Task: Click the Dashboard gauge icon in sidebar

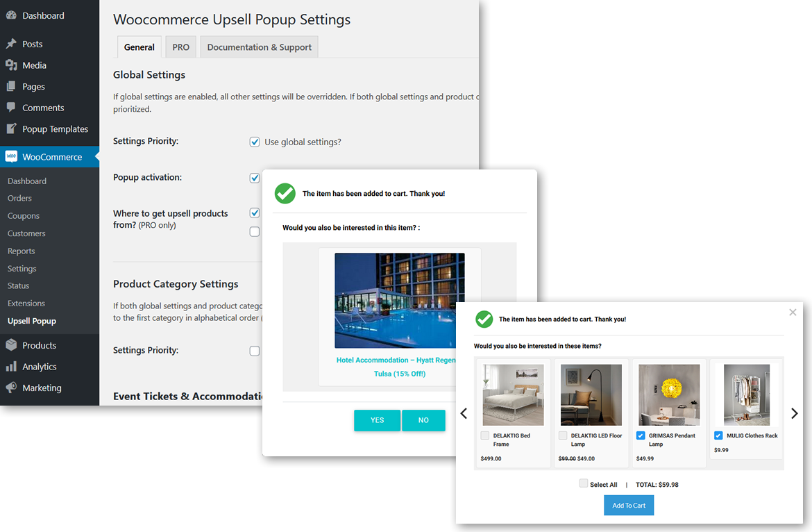Action: (11, 15)
